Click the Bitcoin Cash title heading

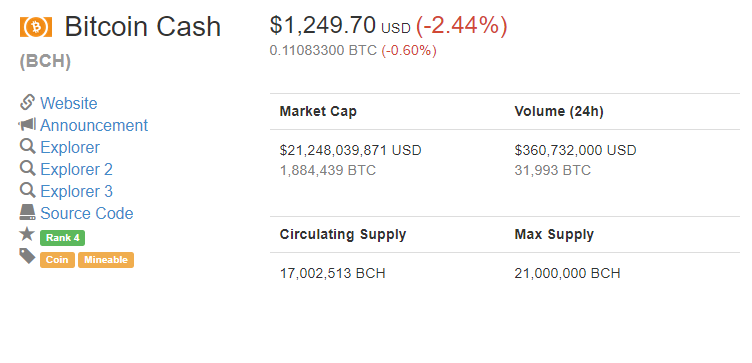pyautogui.click(x=142, y=27)
